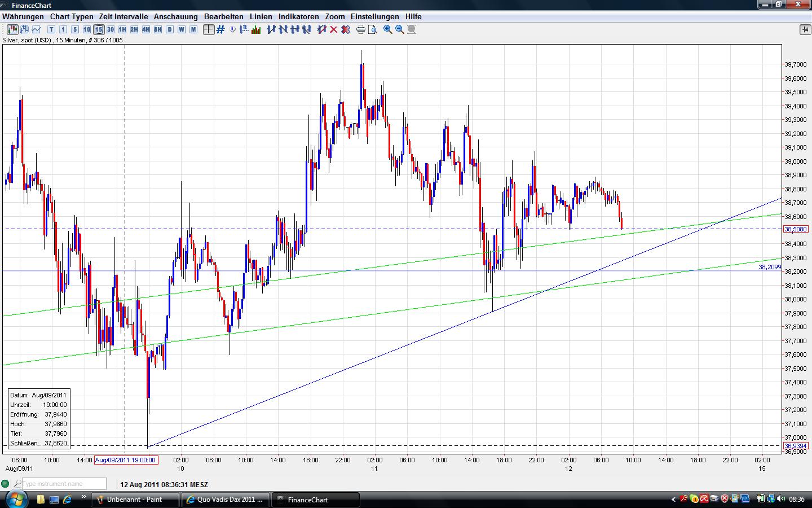Switch to line chart type icon

pyautogui.click(x=37, y=29)
